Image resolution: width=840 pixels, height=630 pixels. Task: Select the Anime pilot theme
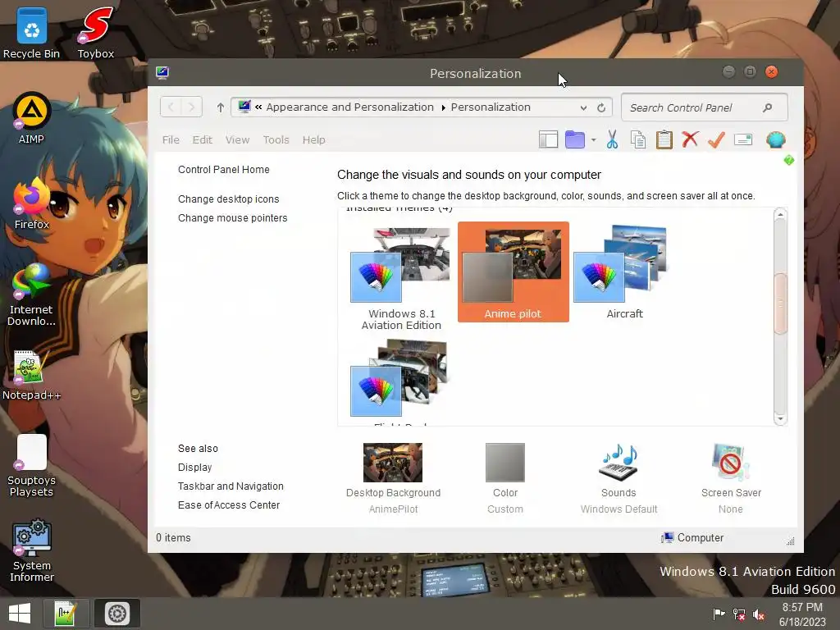[514, 272]
